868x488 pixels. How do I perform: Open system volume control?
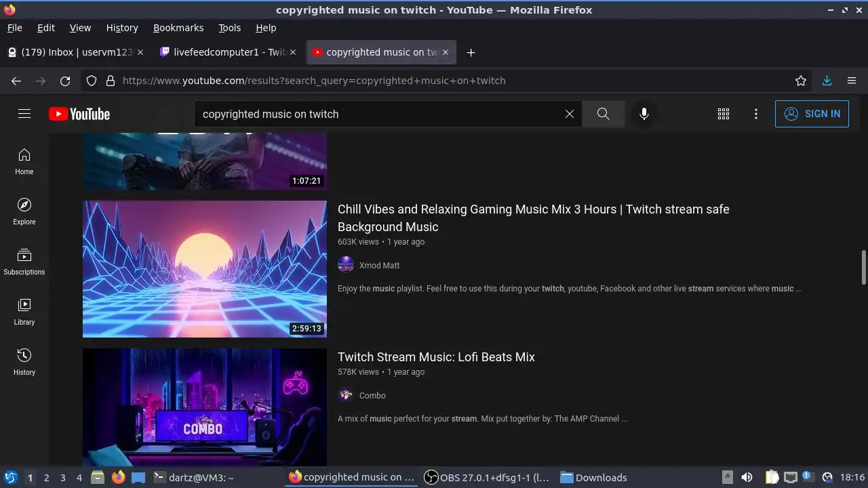point(747,477)
